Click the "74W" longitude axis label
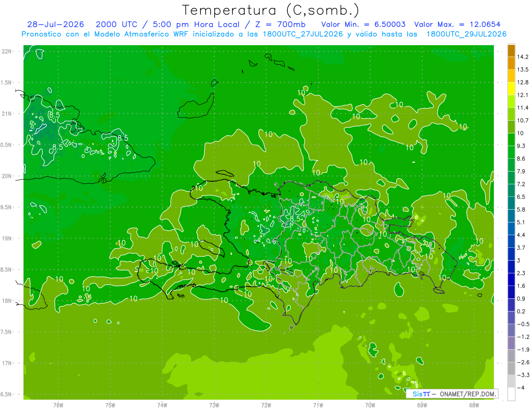This screenshot has width=532, height=411. click(162, 405)
